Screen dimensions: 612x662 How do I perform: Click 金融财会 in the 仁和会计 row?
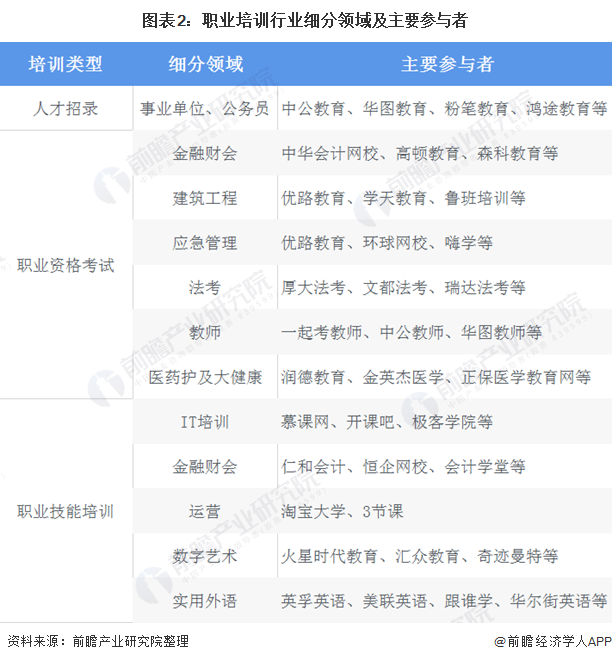[x=205, y=467]
